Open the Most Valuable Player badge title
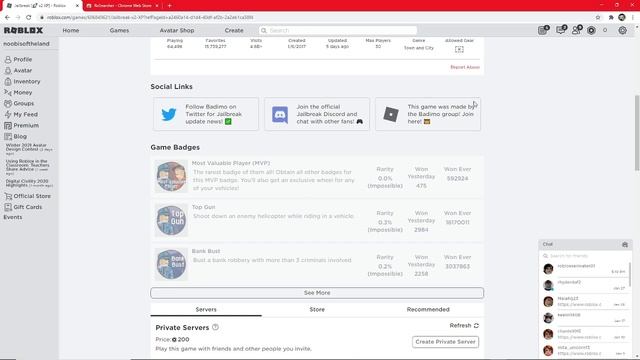 pos(231,163)
